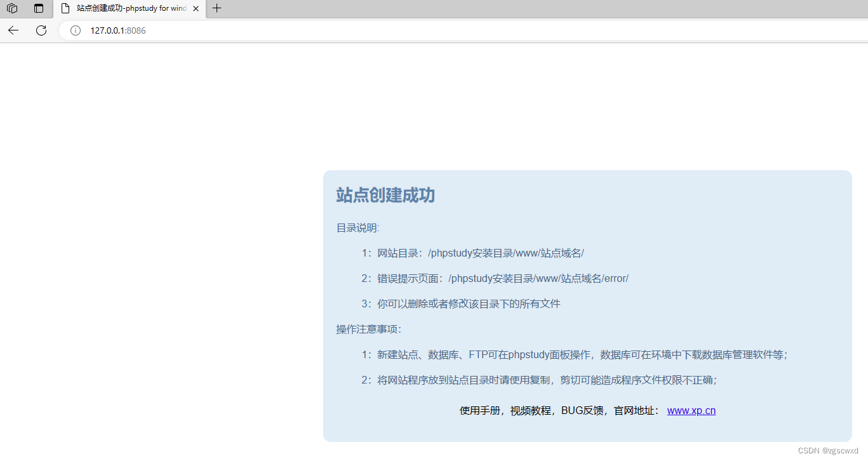Image resolution: width=868 pixels, height=461 pixels.
Task: Go back to previous page
Action: 13,30
